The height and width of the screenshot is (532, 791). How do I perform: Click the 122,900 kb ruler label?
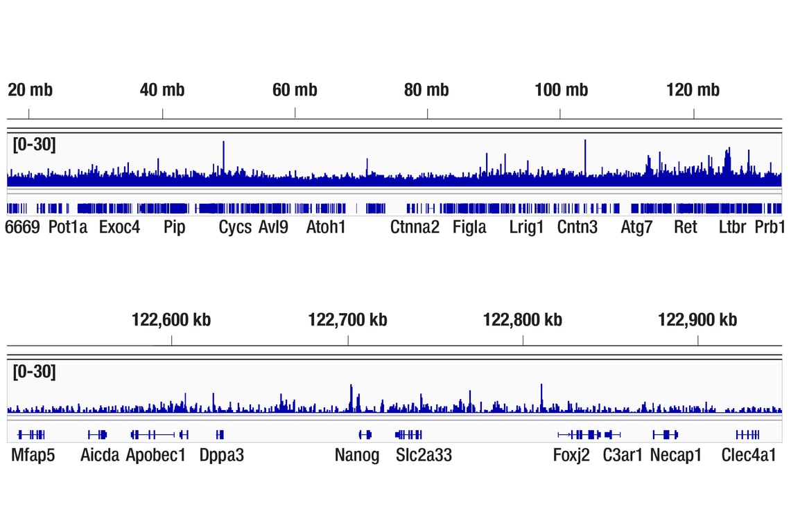pyautogui.click(x=697, y=320)
